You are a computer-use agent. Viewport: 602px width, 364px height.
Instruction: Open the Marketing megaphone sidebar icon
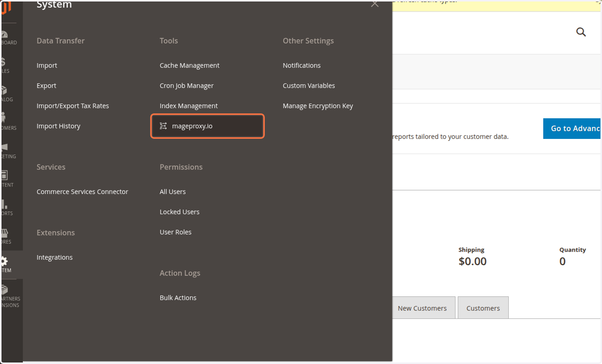point(5,147)
